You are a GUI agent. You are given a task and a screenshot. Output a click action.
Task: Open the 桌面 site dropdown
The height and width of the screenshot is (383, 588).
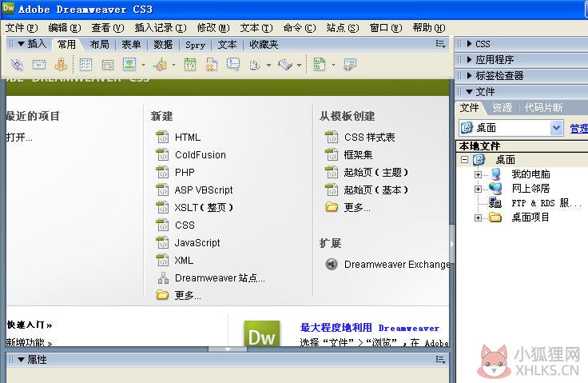(x=557, y=128)
